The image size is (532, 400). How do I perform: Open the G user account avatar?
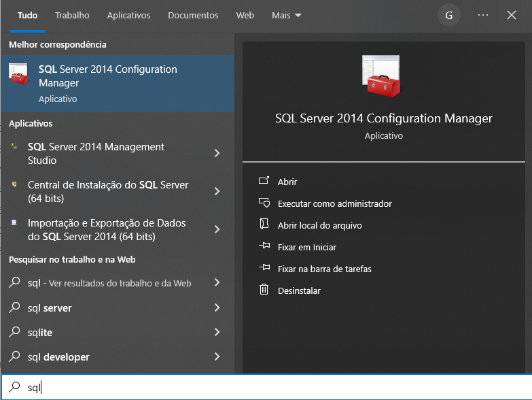point(449,15)
